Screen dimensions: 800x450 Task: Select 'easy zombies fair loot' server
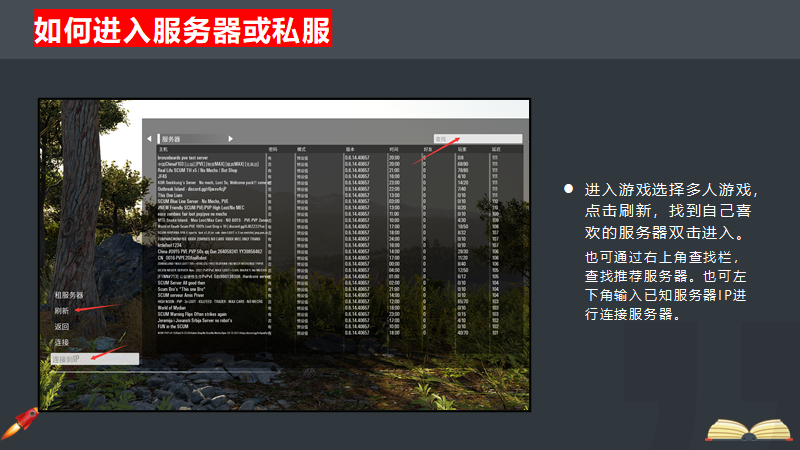coord(339,214)
